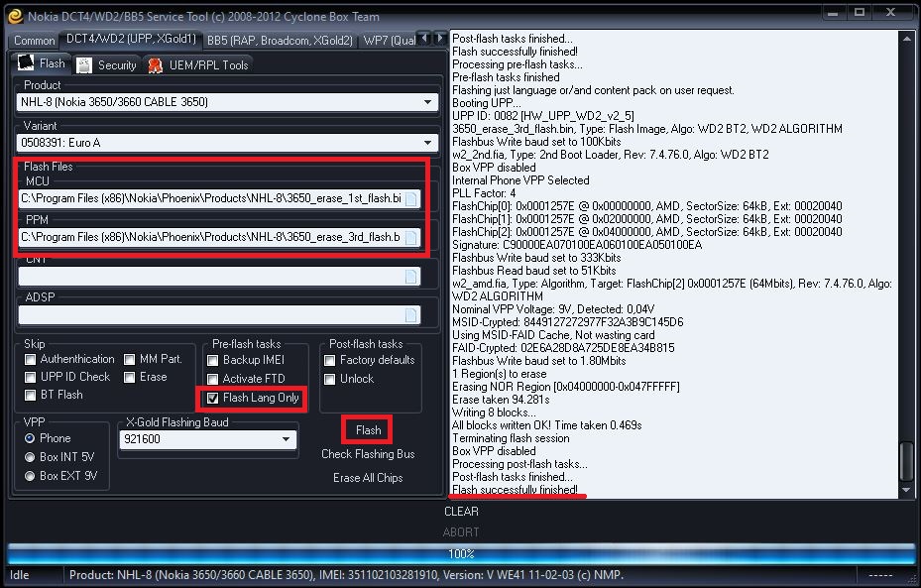Open the UEM/RPL Tools tab

[x=198, y=64]
